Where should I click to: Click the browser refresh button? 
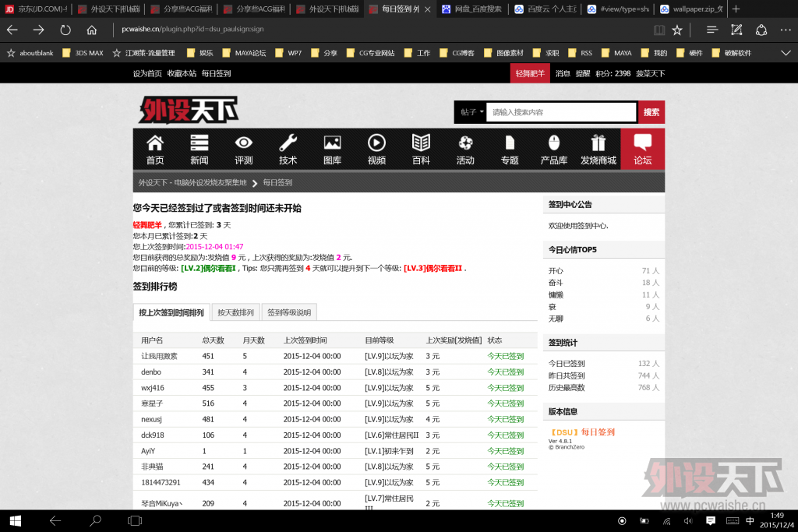tap(65, 30)
